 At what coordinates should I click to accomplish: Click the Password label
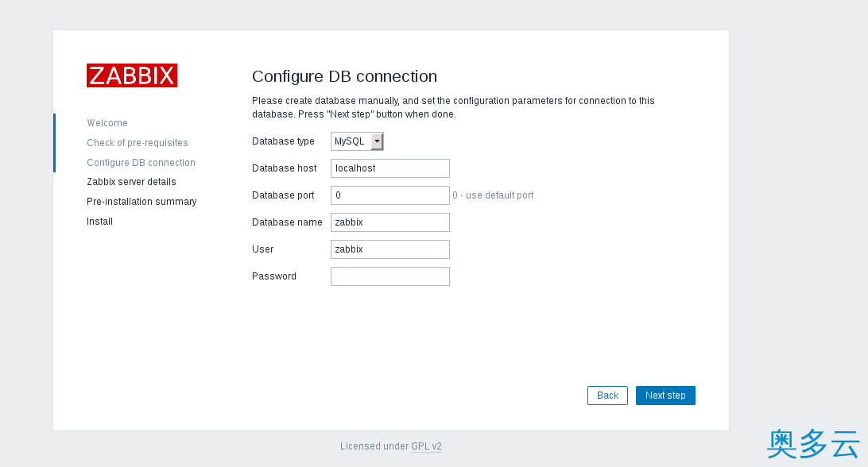pyautogui.click(x=274, y=276)
